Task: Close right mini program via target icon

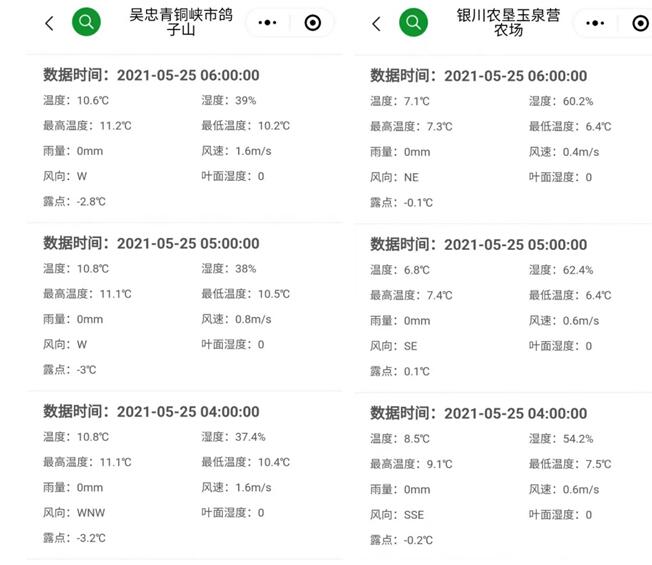Action: point(640,23)
